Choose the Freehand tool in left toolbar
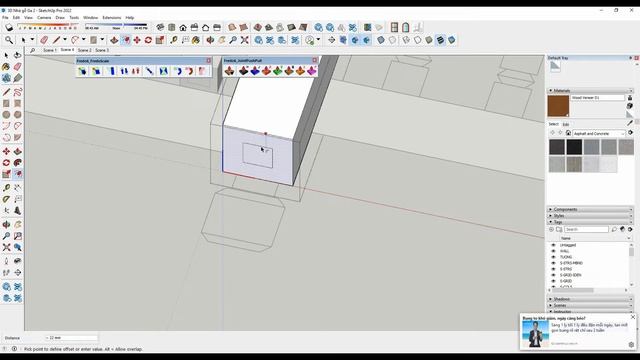Viewport: 640px width, 360px height. 18,92
